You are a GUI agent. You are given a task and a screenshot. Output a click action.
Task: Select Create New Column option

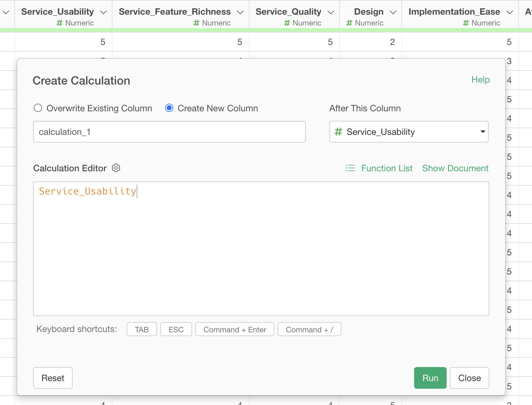coord(169,108)
